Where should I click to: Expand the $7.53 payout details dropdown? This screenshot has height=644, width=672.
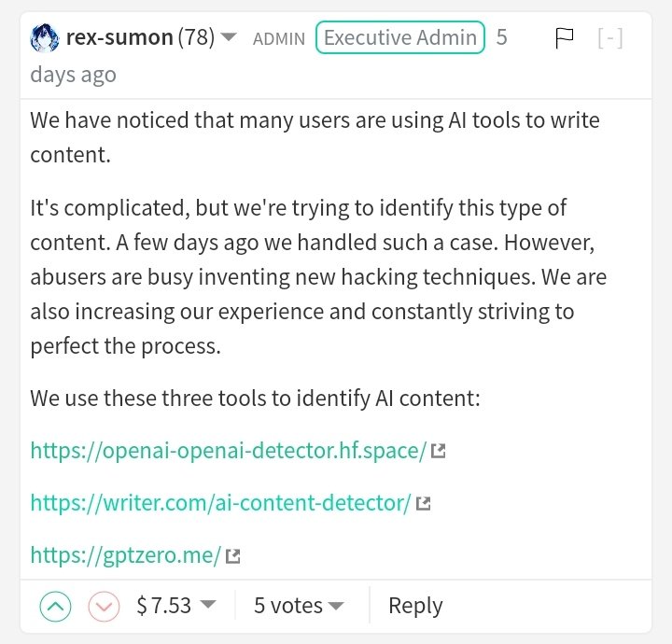[208, 606]
